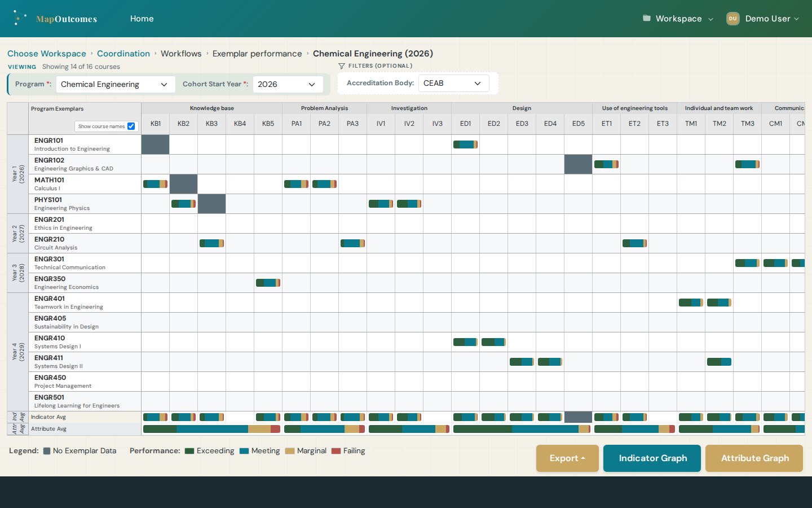
Task: Click MATH101 performance bar under KB1
Action: click(155, 184)
